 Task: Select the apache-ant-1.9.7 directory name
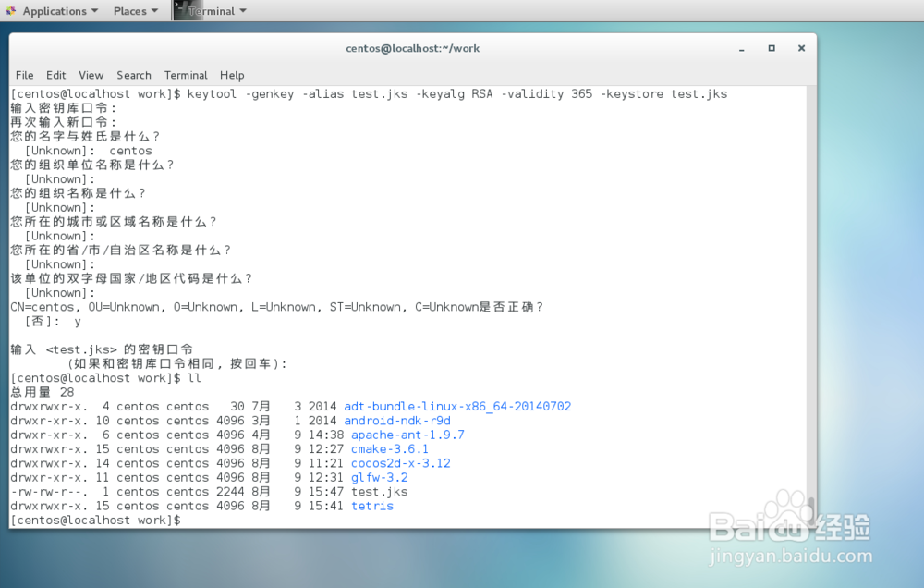[x=407, y=435]
